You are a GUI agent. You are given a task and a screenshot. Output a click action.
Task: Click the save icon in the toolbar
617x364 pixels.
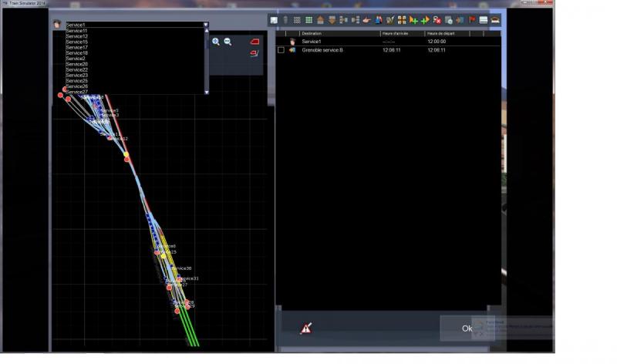pos(274,20)
